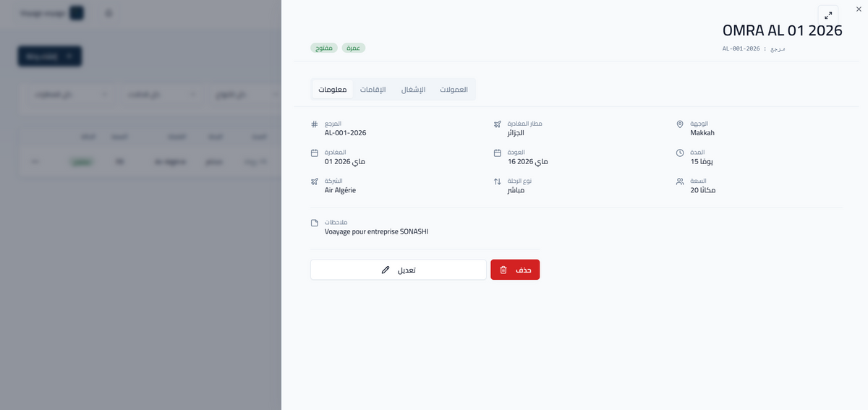Click the return date 16 ماي 2026
The width and height of the screenshot is (868, 410).
[x=528, y=161]
